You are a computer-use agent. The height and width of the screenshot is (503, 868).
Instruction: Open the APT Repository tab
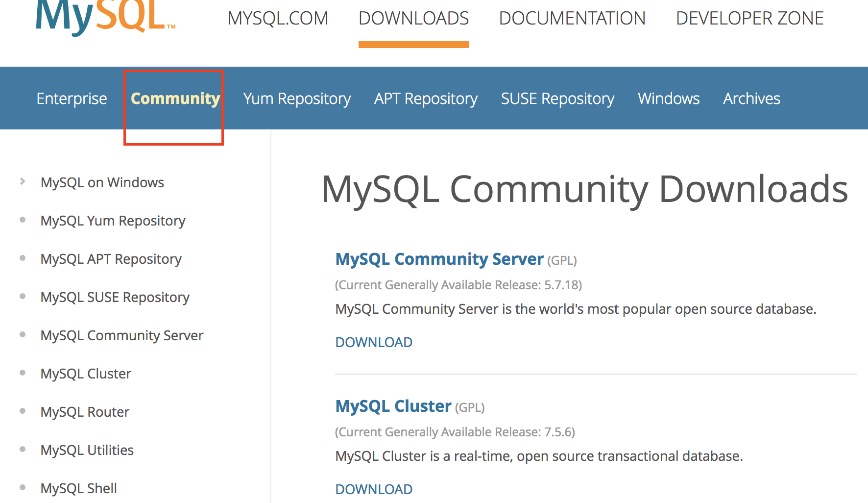click(x=426, y=99)
